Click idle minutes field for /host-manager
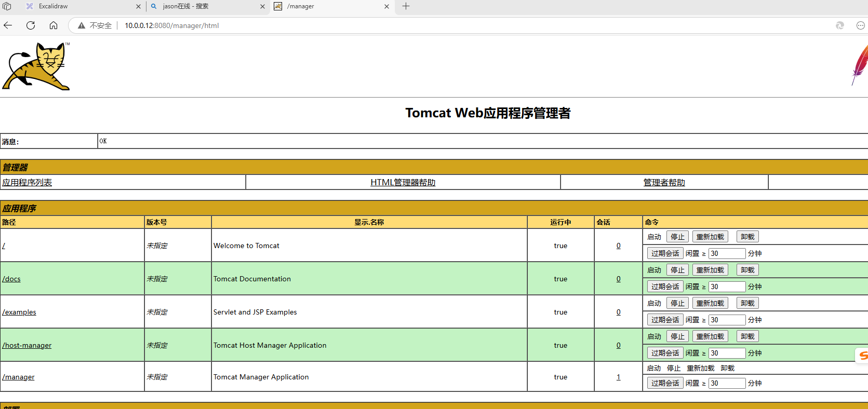This screenshot has width=868, height=409. [x=727, y=353]
